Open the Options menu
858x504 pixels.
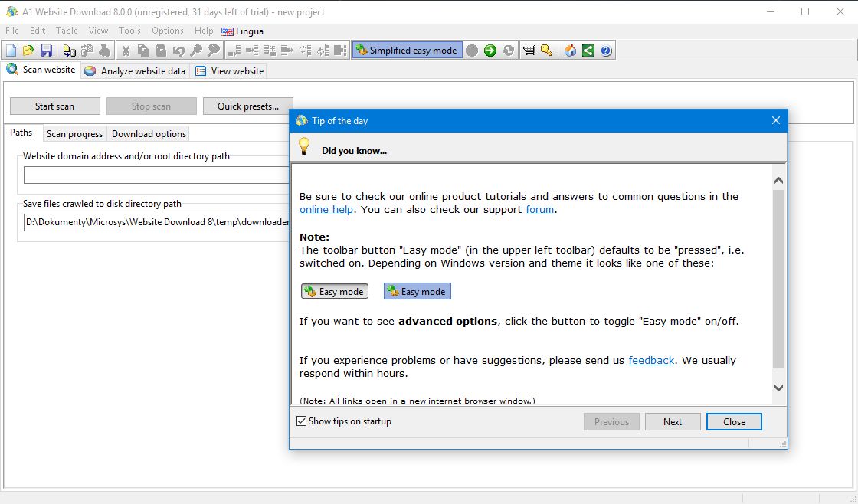168,31
